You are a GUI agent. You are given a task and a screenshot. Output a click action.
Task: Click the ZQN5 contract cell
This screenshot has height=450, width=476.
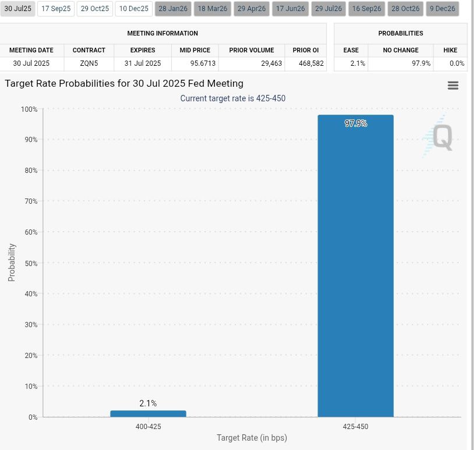pos(89,63)
